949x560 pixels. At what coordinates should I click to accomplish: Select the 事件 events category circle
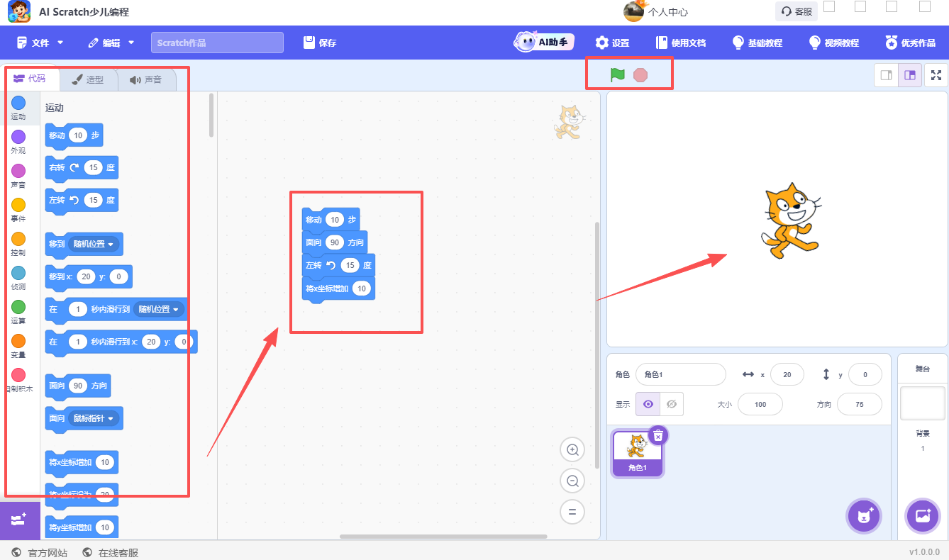[18, 205]
